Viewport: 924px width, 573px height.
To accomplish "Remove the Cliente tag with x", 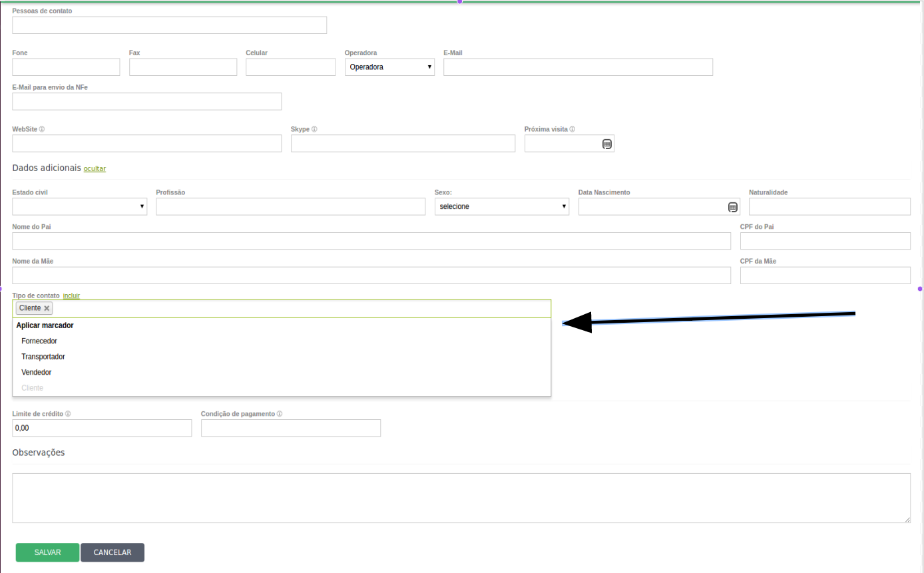I will coord(47,309).
